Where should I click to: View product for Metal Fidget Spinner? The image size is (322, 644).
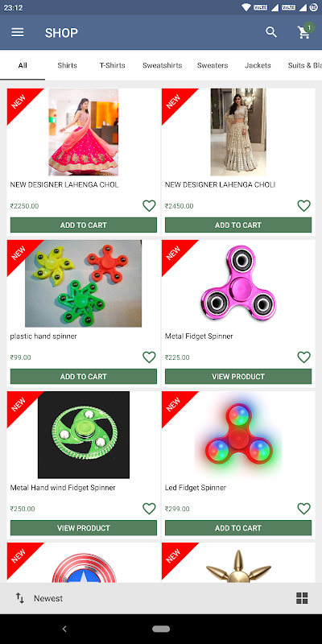tap(238, 377)
